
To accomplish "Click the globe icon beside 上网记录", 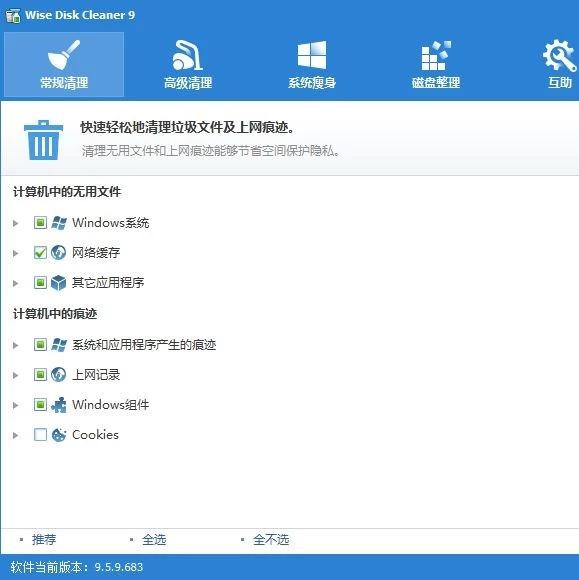I will (x=58, y=375).
